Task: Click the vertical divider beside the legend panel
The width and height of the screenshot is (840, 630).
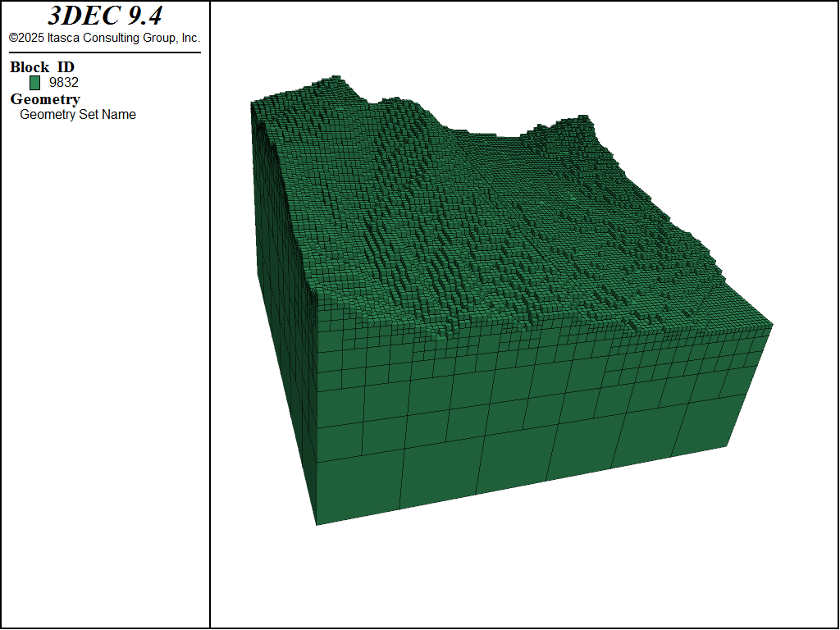Action: 210,328
